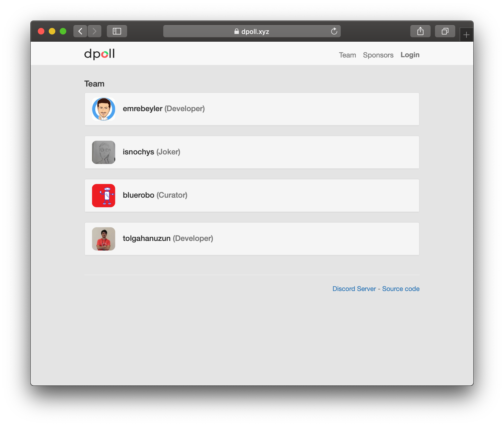Open tolgahanuzun's photo avatar

pos(104,239)
